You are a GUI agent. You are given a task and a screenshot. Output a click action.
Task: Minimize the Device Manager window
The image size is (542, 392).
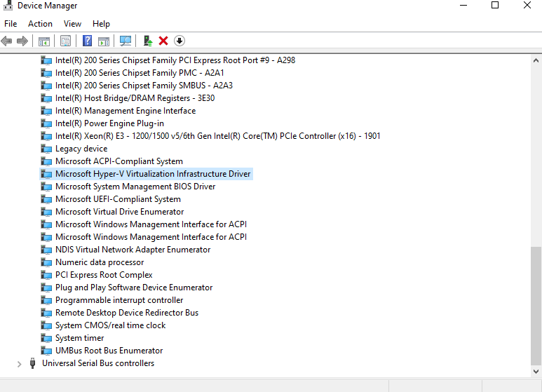click(463, 5)
